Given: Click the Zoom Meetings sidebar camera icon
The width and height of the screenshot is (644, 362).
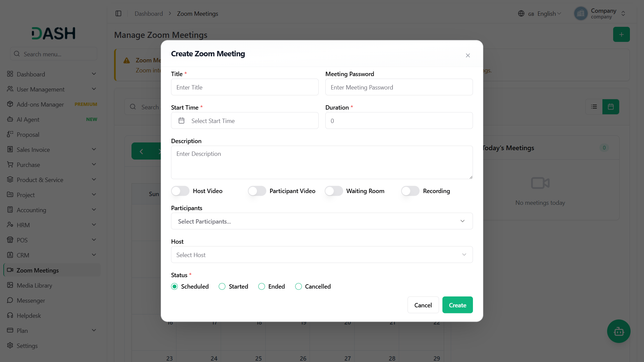Looking at the screenshot, I should (10, 270).
